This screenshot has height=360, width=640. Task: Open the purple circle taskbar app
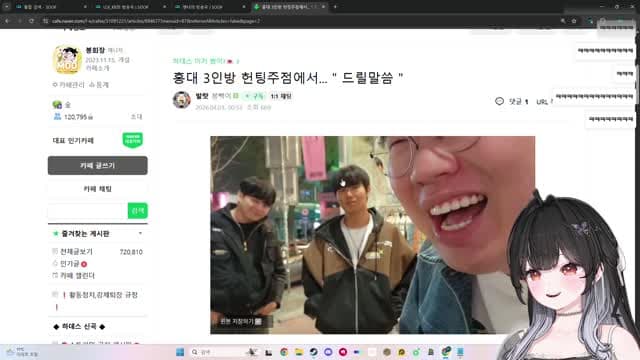point(328,352)
